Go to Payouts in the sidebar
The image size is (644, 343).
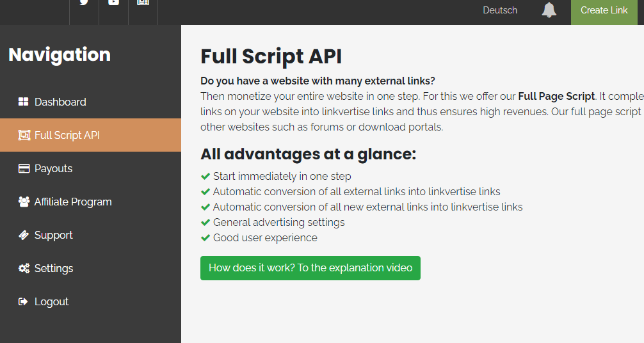[x=53, y=168]
